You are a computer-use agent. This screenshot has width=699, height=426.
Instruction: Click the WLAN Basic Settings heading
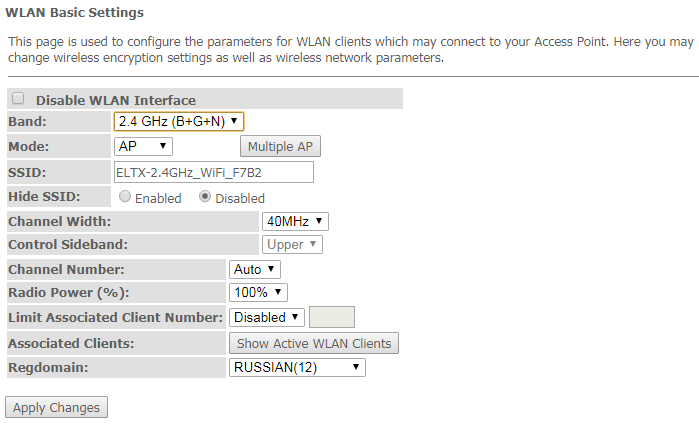tap(74, 13)
